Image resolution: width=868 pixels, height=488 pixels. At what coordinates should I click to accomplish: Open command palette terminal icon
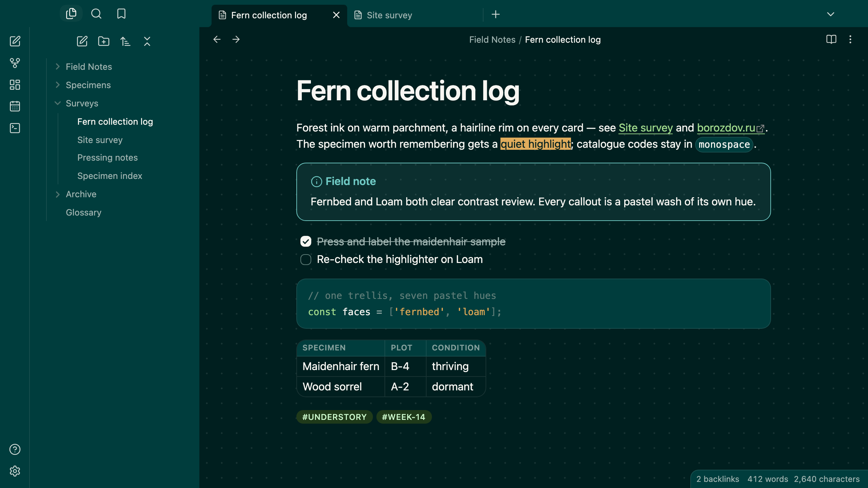pyautogui.click(x=15, y=128)
